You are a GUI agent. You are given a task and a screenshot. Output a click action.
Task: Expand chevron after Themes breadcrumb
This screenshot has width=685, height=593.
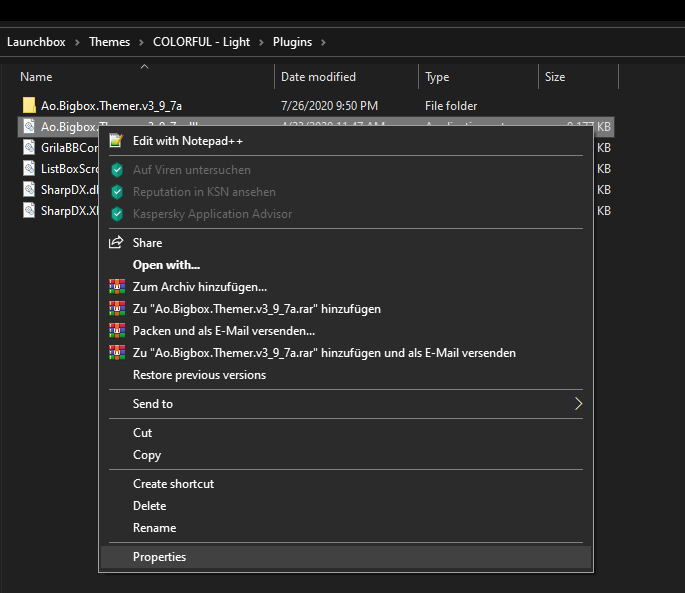[x=142, y=42]
